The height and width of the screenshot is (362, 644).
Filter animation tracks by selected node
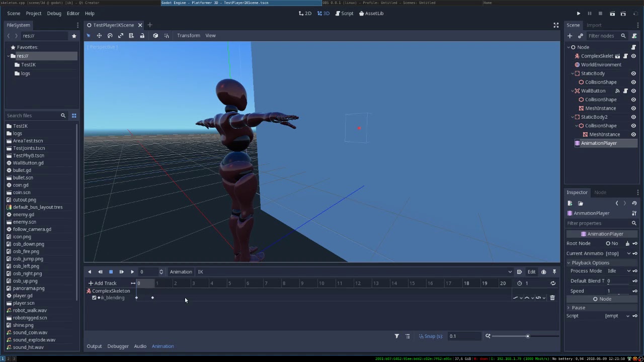[x=396, y=336]
